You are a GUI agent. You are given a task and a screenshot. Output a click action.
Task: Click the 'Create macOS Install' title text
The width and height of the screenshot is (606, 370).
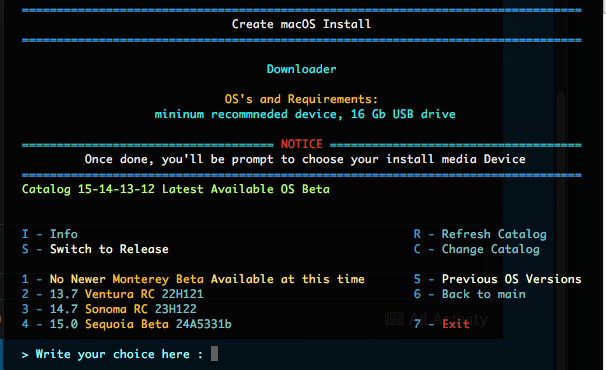(x=301, y=24)
